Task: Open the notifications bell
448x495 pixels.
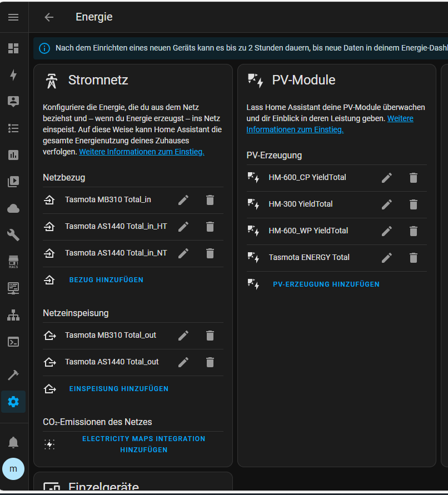Action: tap(13, 442)
